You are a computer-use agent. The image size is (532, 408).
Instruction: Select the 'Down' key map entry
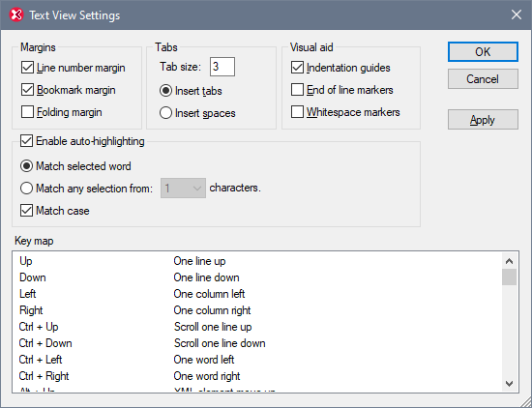coord(257,277)
